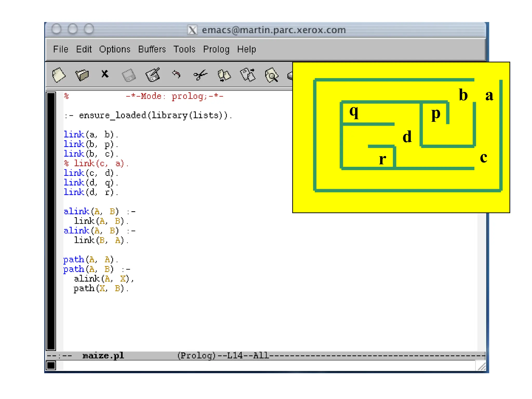Click the Undo arrow toolbar icon

[176, 75]
